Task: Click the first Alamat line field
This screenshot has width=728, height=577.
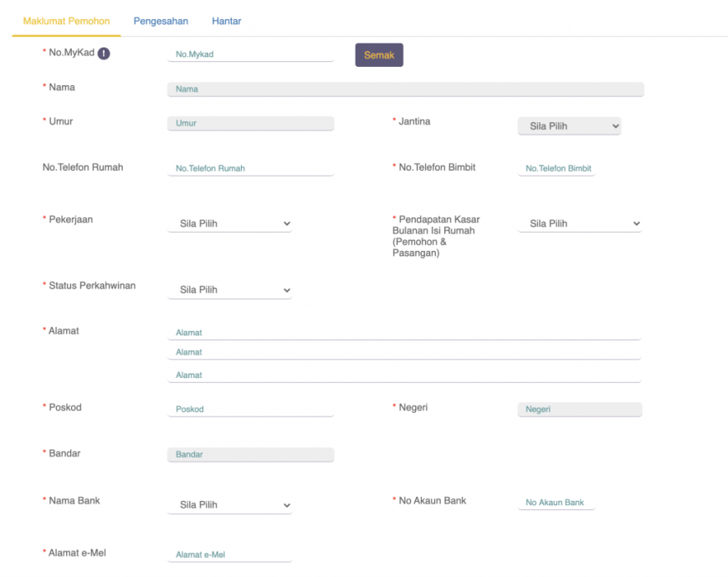Action: [404, 333]
